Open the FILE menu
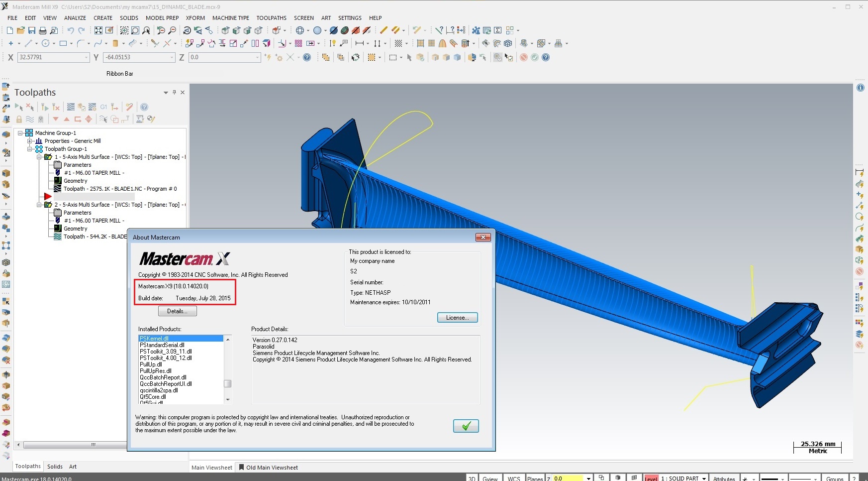Screen dimensions: 868x481 pos(12,18)
